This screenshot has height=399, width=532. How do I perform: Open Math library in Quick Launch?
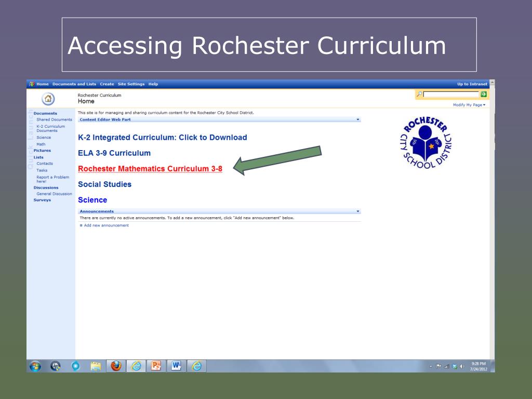point(41,144)
